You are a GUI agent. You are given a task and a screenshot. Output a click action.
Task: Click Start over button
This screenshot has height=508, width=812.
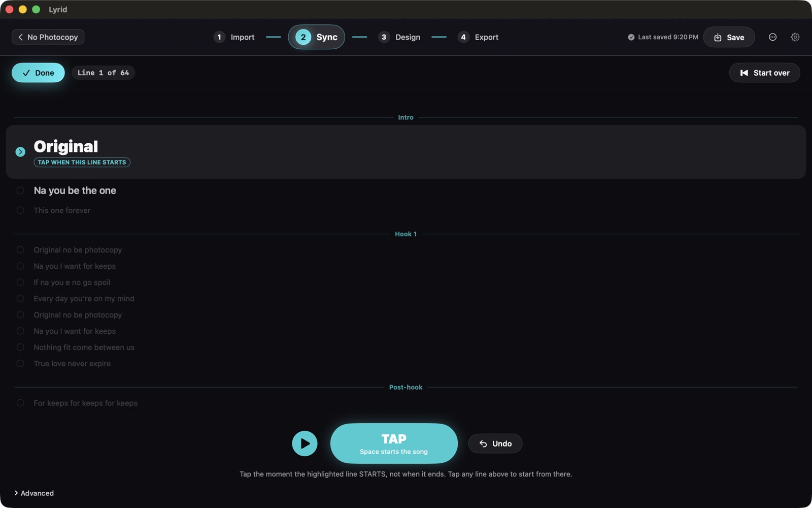coord(764,73)
